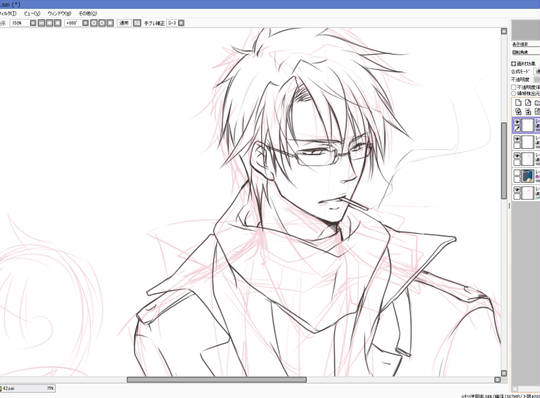Open the ウィンドウ (Window) menu
This screenshot has width=540, height=398.
point(59,13)
